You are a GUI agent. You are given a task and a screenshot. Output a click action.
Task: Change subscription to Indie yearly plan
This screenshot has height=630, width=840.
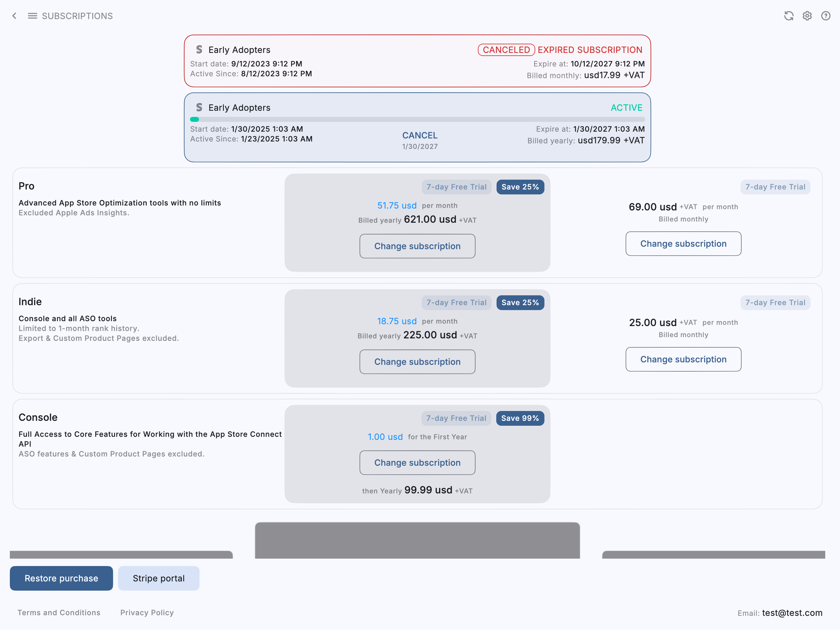point(417,362)
